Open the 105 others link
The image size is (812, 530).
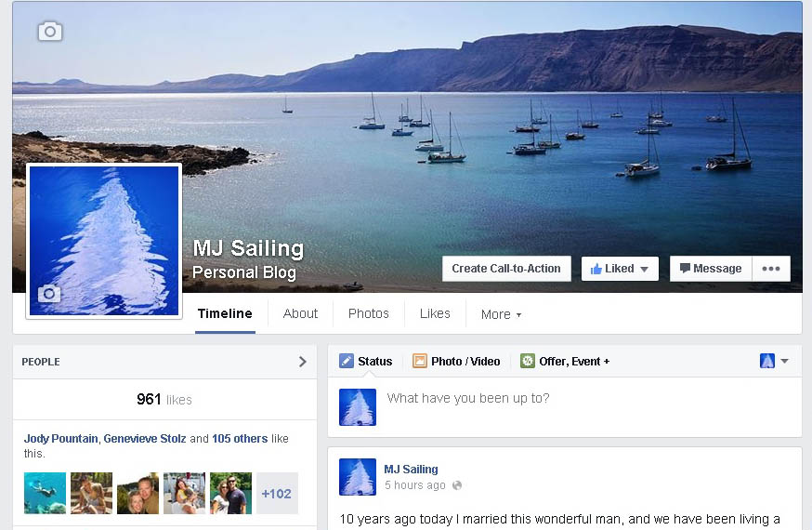click(240, 439)
